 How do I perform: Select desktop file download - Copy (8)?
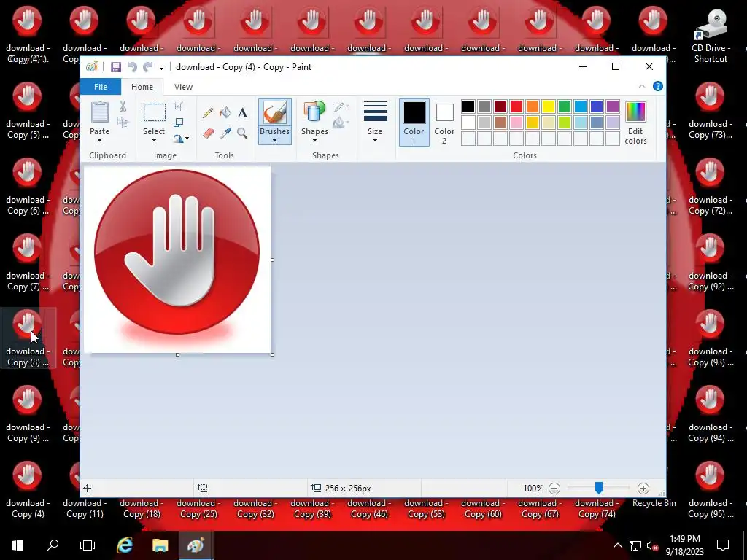(x=28, y=338)
